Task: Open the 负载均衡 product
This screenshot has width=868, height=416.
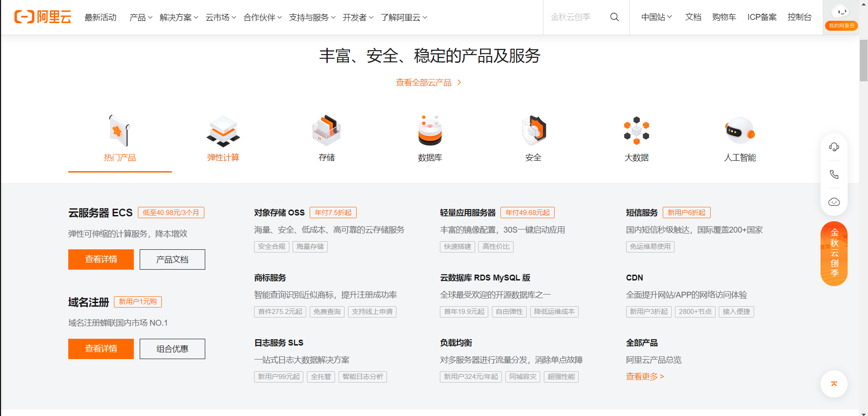Action: (456, 343)
